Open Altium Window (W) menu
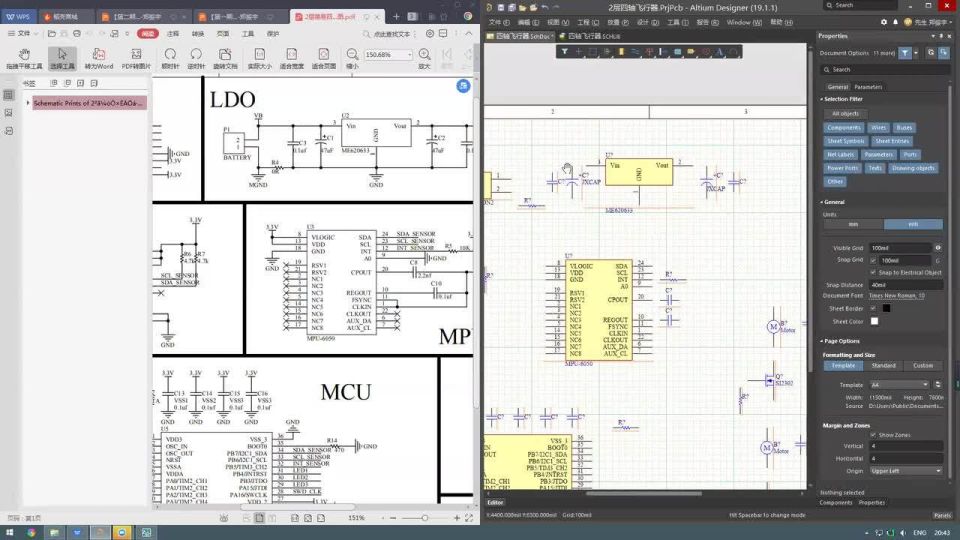Screen dimensions: 960x540 pos(744,22)
